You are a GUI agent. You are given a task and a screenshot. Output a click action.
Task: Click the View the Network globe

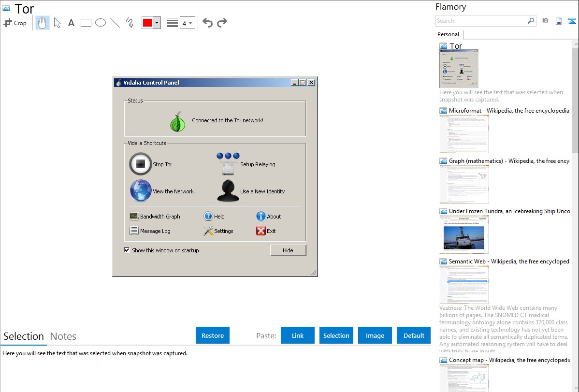pos(141,190)
